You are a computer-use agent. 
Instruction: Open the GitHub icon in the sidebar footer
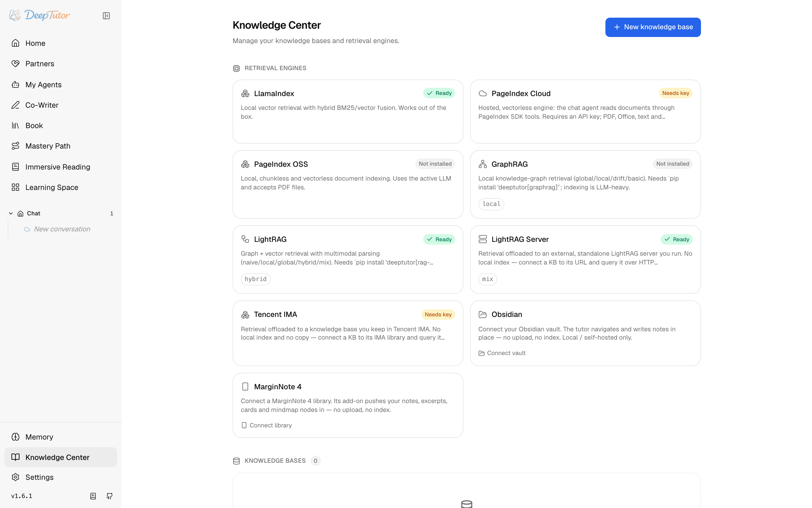110,496
